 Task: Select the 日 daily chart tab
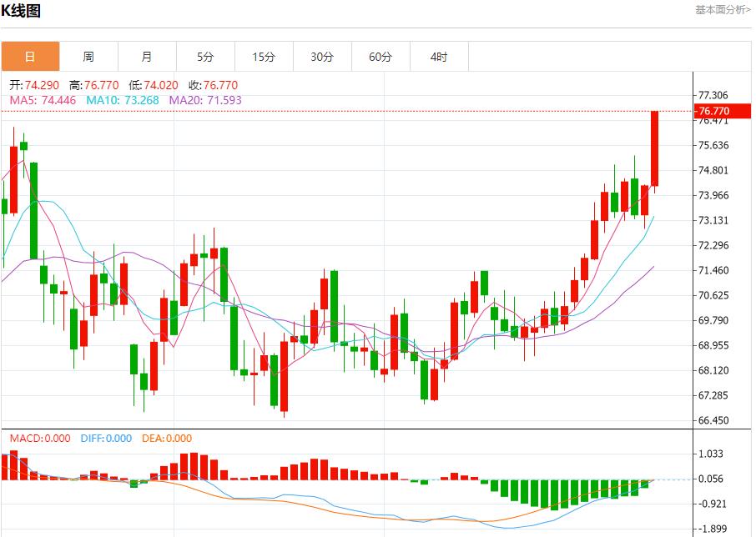30,57
